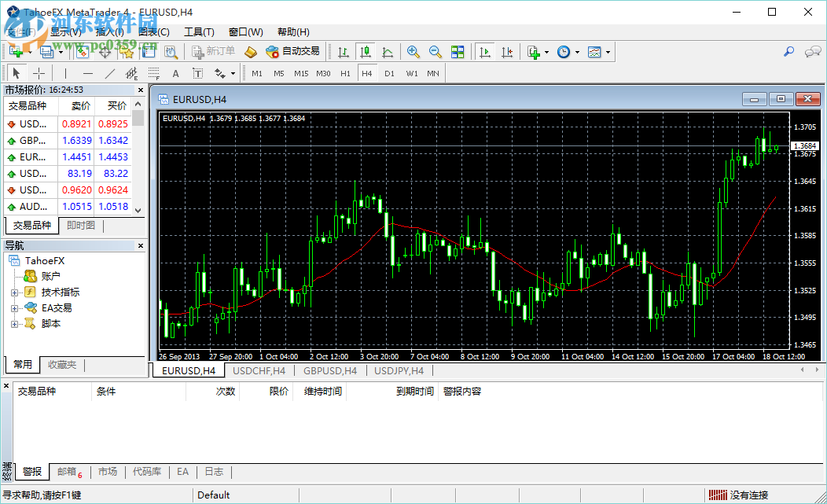Zoom out on the chart
The width and height of the screenshot is (827, 504).
click(x=435, y=52)
